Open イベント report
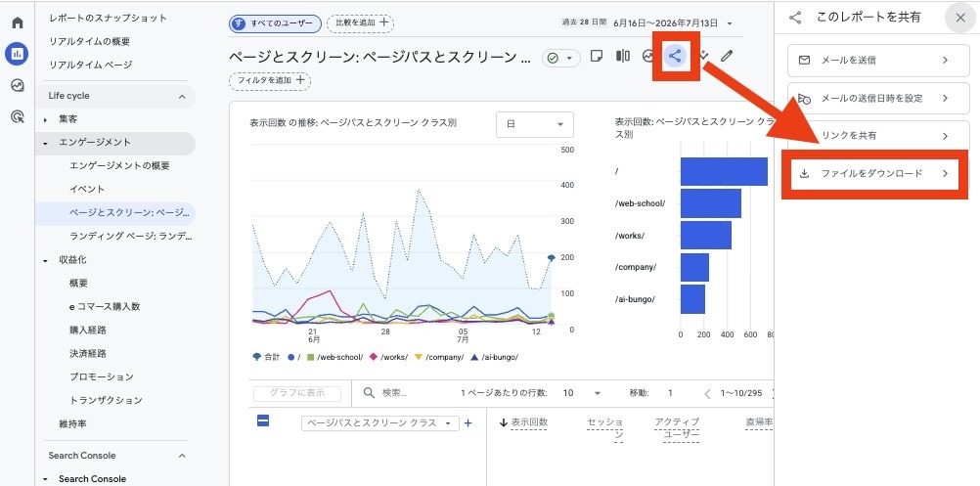The width and height of the screenshot is (980, 486). [87, 190]
